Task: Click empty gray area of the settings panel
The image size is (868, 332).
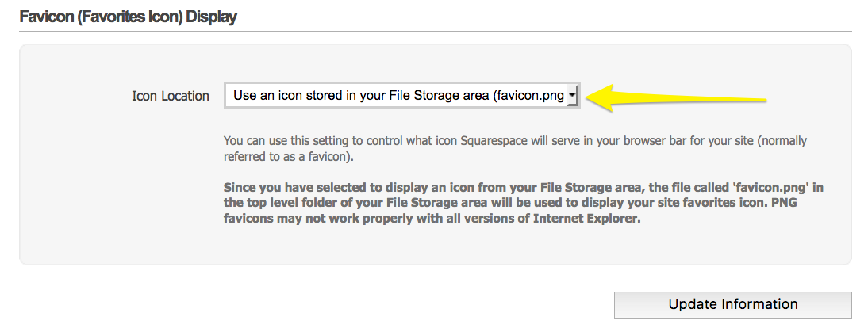Action: point(119,198)
